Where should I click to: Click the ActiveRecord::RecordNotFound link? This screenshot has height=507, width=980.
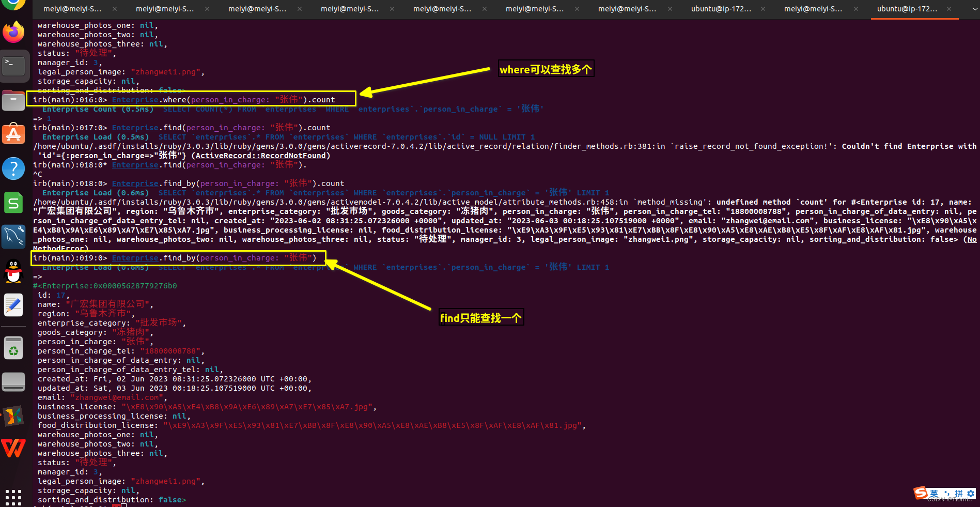coord(260,155)
